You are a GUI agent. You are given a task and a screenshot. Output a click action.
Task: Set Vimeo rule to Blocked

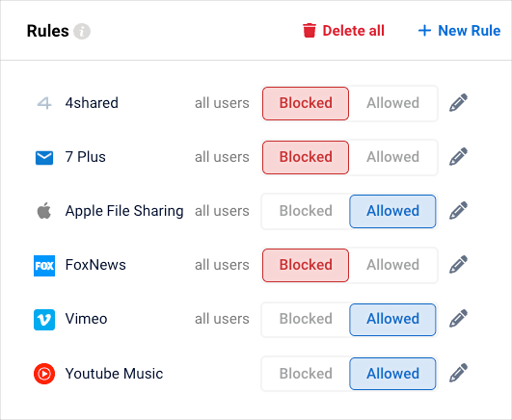pos(306,319)
